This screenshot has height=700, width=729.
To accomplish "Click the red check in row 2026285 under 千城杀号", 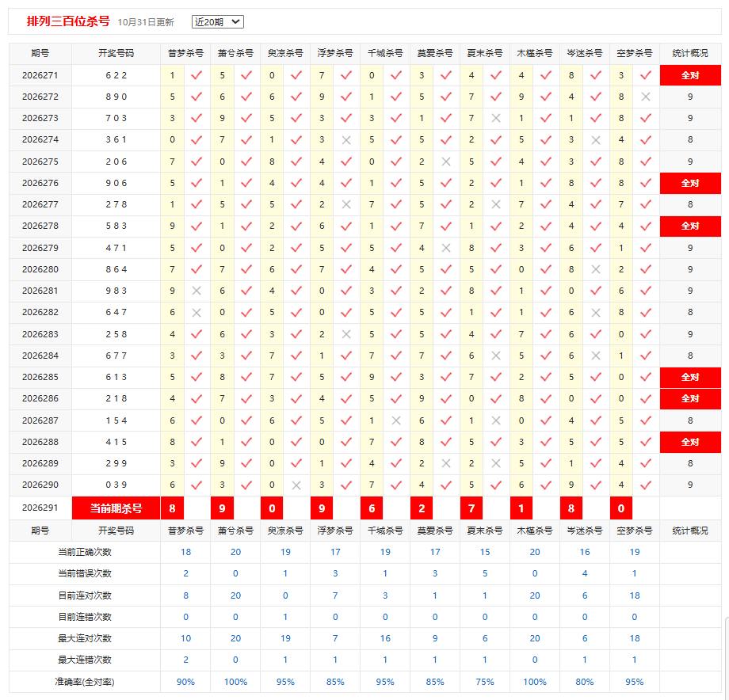I will coord(396,377).
